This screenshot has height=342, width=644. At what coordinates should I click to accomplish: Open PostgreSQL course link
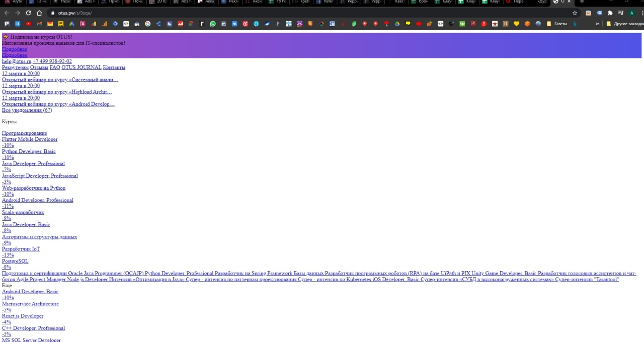pos(15,261)
